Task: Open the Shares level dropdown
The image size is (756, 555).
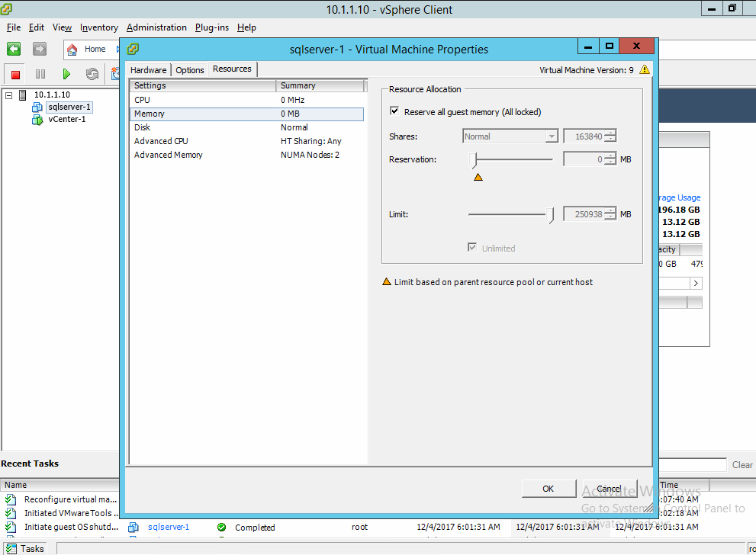Action: tap(552, 136)
